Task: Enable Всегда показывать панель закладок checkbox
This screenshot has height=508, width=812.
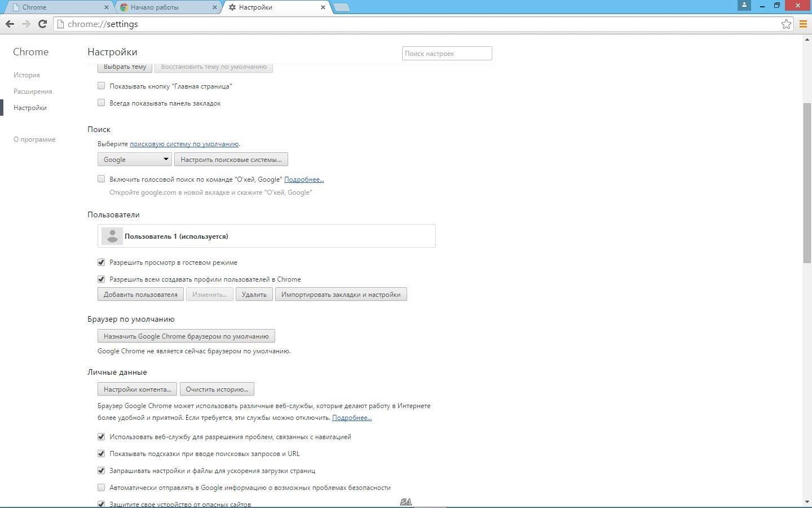Action: (101, 103)
